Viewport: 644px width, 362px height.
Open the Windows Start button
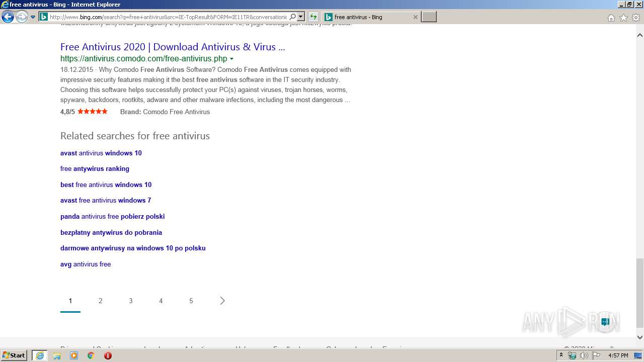point(14,355)
